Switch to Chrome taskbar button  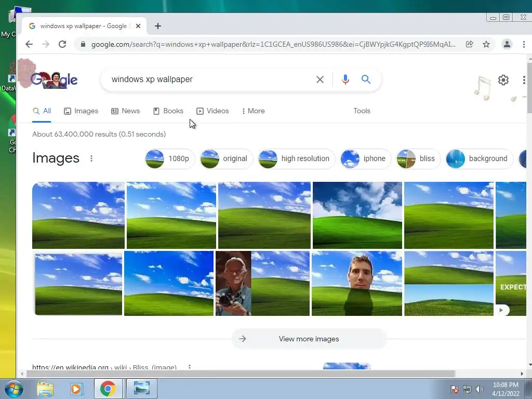[108, 389]
